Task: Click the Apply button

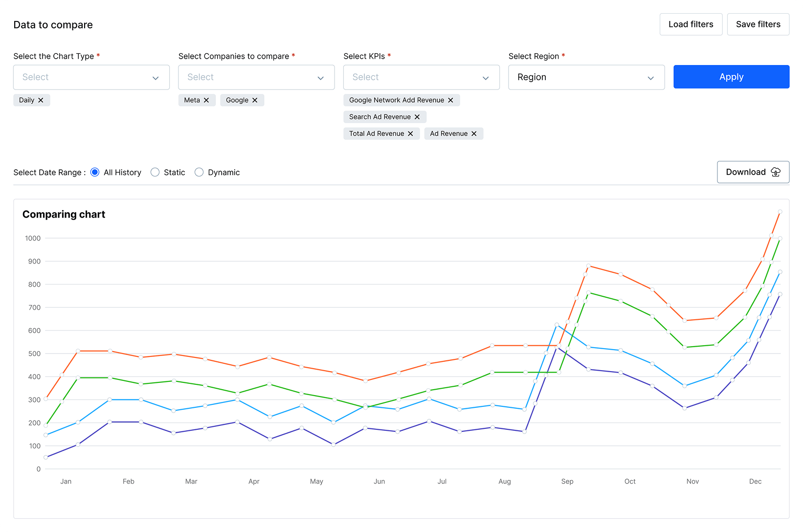Action: (731, 77)
